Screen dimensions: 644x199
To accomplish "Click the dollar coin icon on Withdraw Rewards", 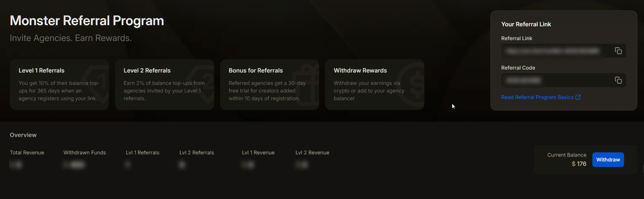I will [x=413, y=84].
